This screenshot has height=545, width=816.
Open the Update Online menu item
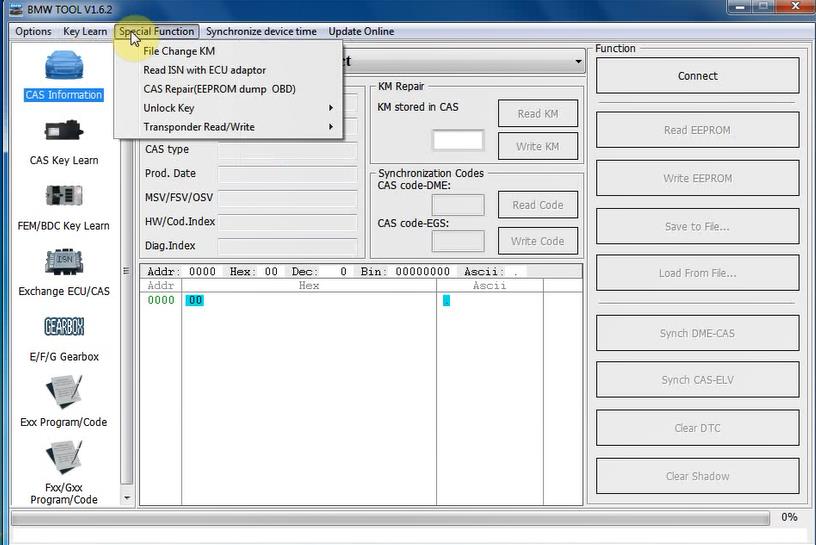click(361, 31)
